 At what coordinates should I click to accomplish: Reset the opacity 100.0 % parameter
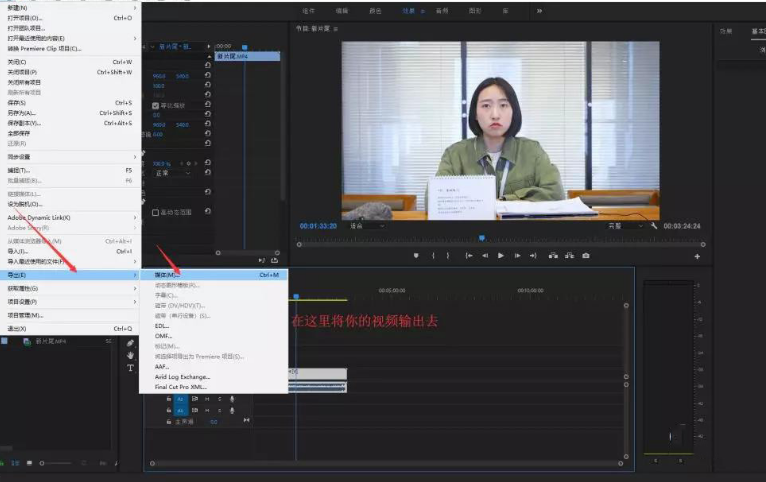(208, 163)
